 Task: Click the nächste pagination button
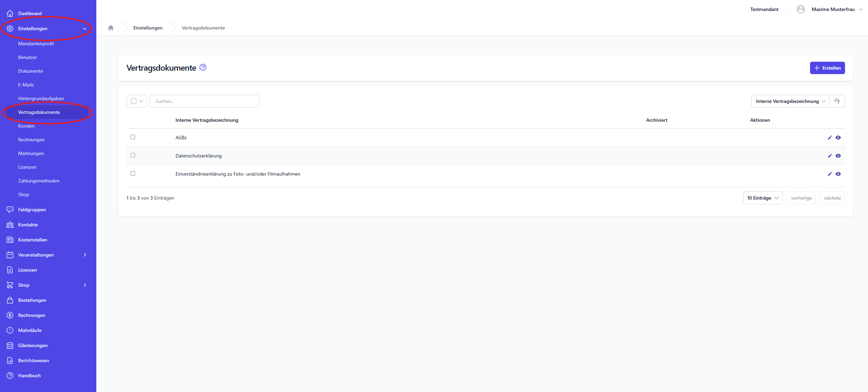click(832, 198)
